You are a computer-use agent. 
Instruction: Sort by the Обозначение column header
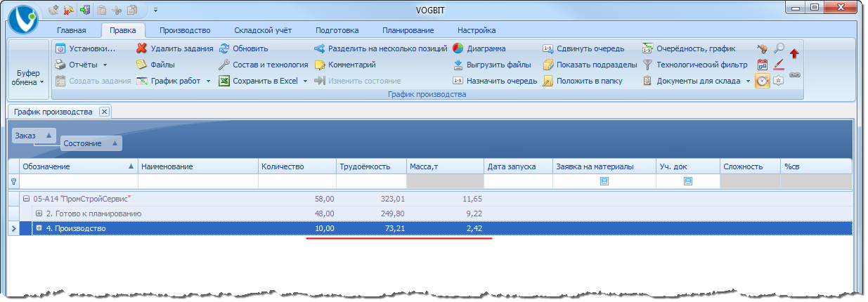pos(79,166)
